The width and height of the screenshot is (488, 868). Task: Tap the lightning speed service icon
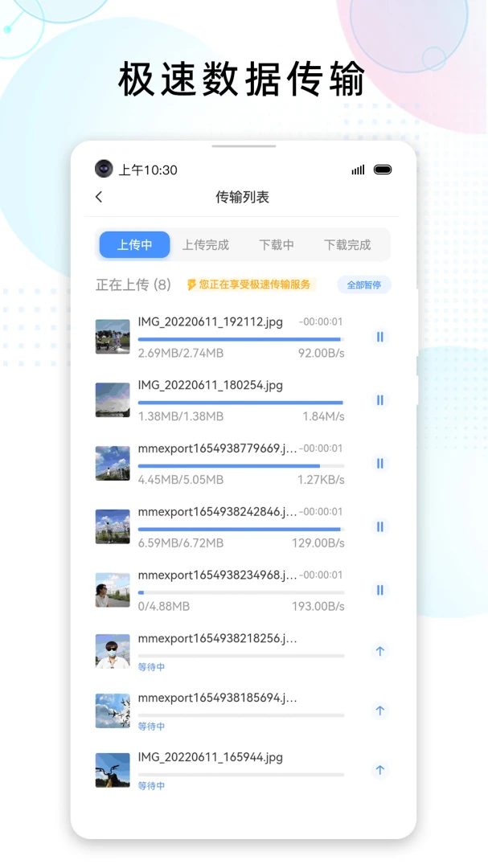tap(191, 285)
